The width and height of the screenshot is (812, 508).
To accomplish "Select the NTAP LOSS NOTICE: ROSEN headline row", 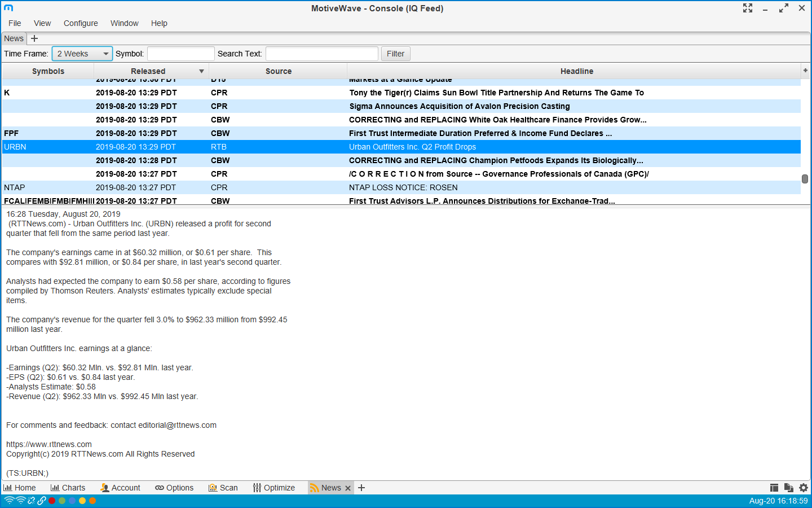I will (403, 187).
